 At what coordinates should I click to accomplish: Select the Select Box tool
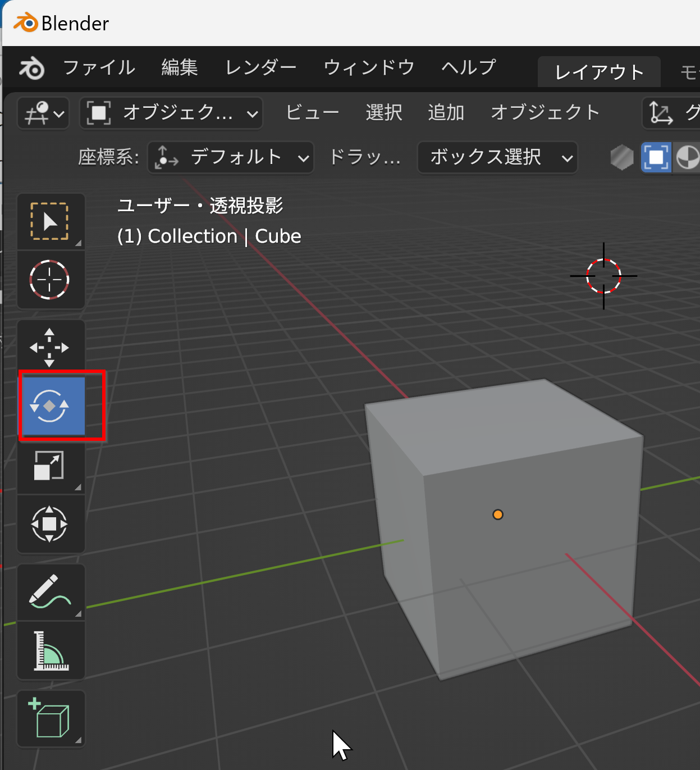pos(51,221)
